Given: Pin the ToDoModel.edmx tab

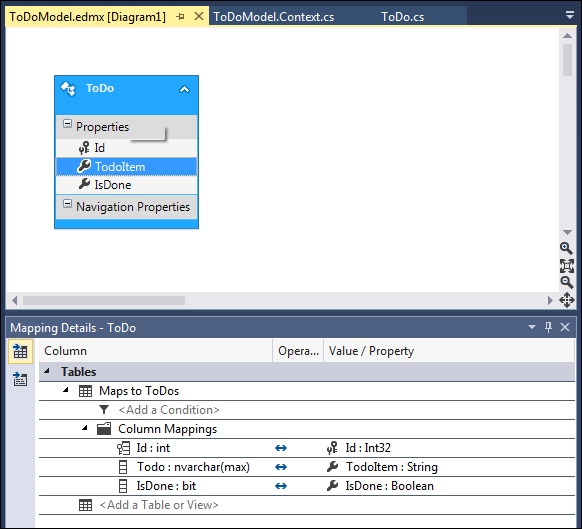Looking at the screenshot, I should pyautogui.click(x=180, y=17).
